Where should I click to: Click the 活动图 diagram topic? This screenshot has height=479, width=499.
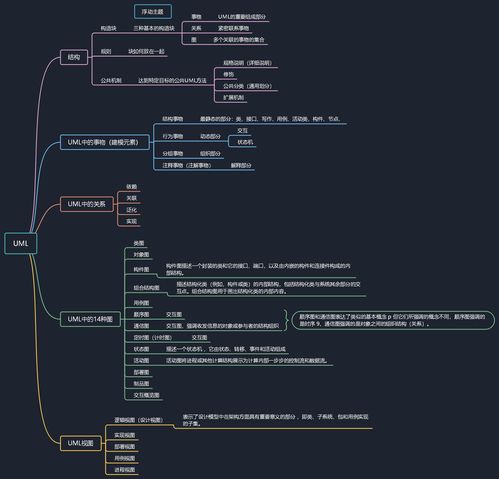pos(141,361)
